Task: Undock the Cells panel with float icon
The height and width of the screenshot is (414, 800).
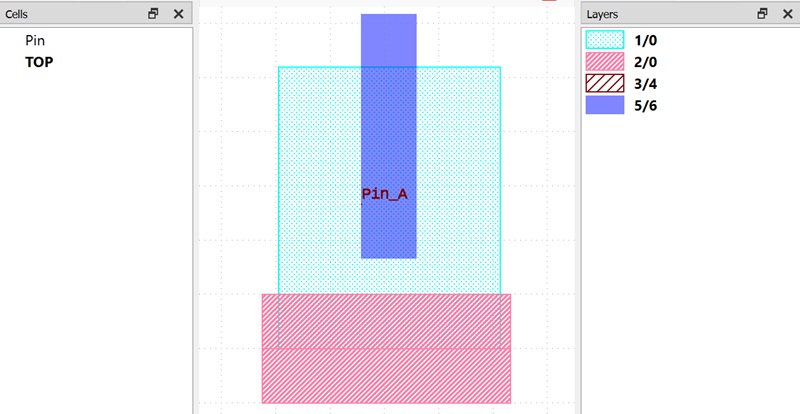Action: click(x=153, y=14)
